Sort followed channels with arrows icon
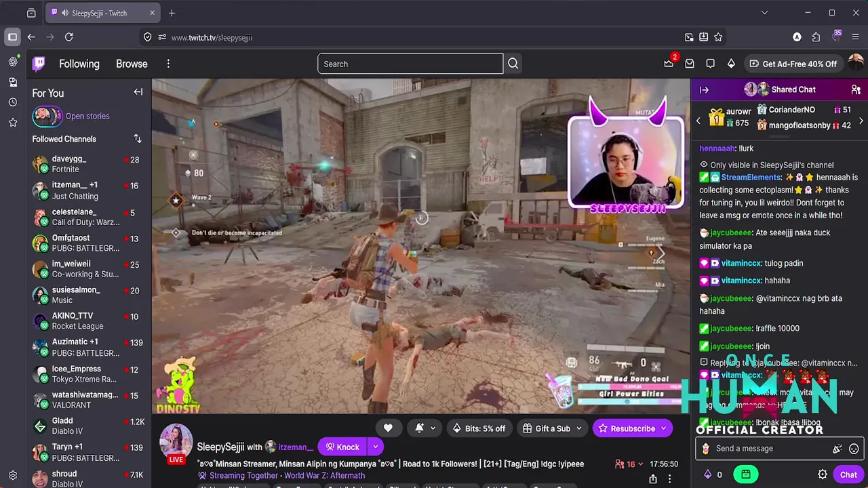Screen dimensions: 868x488 click(138, 138)
